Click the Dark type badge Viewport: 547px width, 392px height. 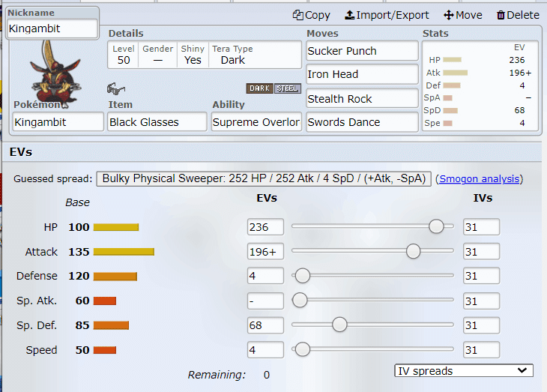click(x=259, y=88)
